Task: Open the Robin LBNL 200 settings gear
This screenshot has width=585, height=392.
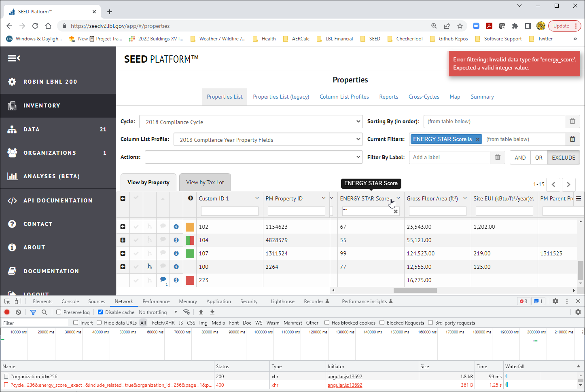Action: 12,82
